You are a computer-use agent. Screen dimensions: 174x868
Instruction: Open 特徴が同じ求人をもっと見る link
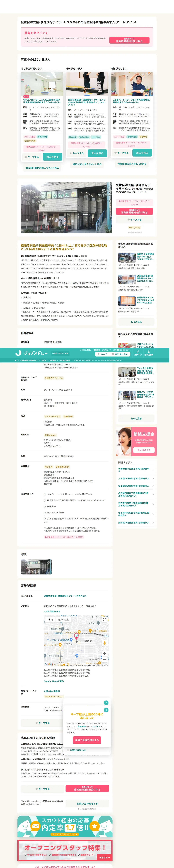[132, 164]
